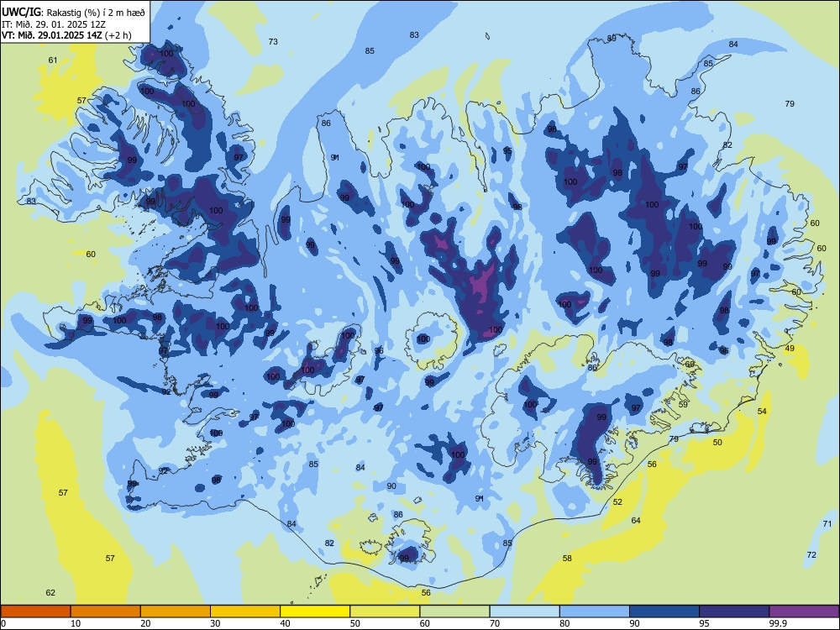
Task: Click the 80–90 medium blue legend swatch
Action: [595, 612]
